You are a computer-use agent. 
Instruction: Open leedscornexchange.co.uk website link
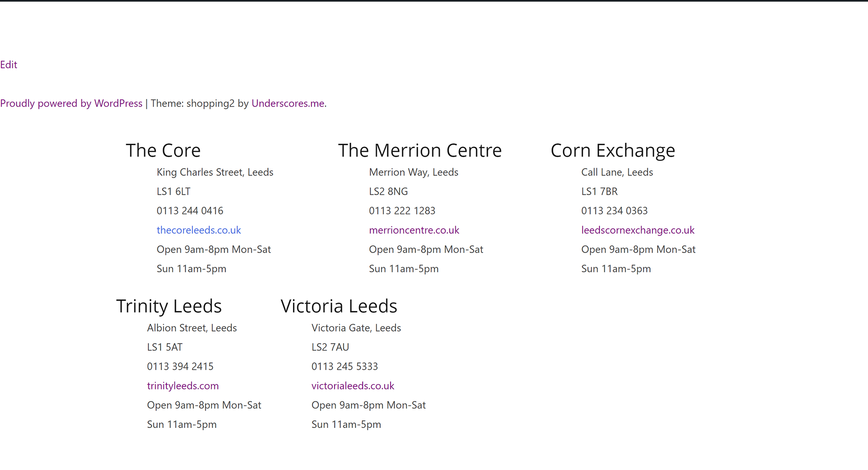(638, 230)
